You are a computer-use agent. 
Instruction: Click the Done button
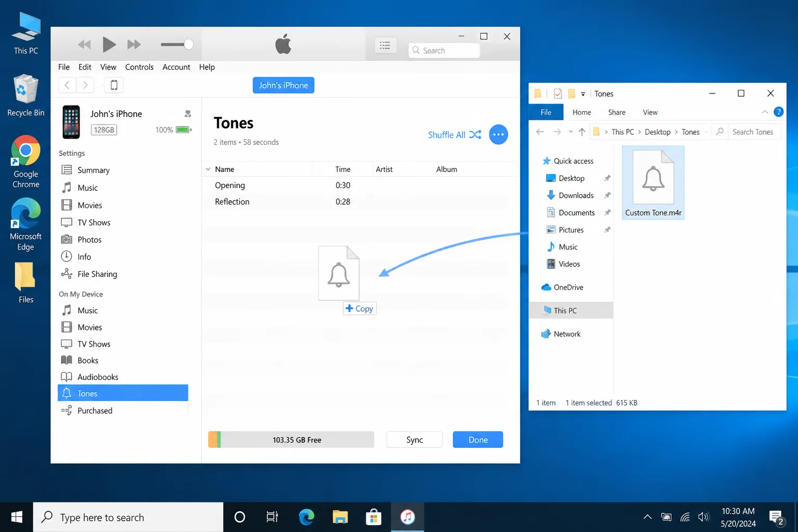click(478, 440)
